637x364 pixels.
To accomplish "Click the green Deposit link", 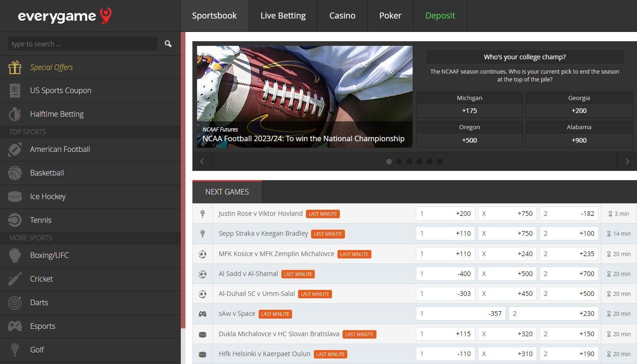I will click(440, 15).
